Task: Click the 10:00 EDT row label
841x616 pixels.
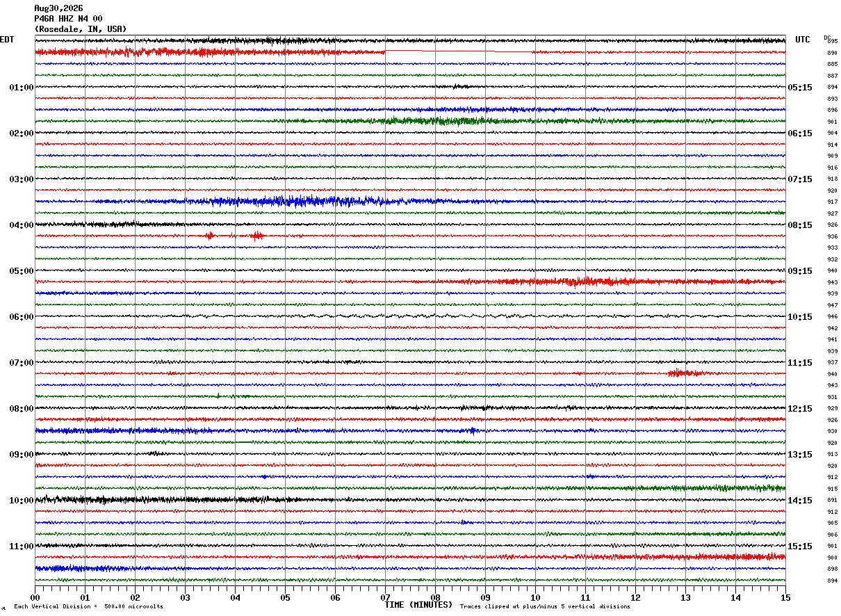Action: click(21, 501)
